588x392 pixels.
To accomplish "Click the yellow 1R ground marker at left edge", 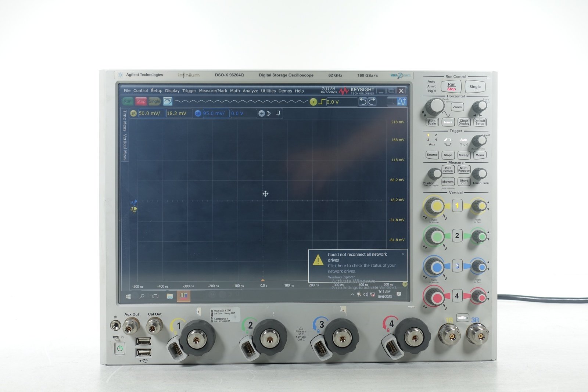I will [x=134, y=209].
